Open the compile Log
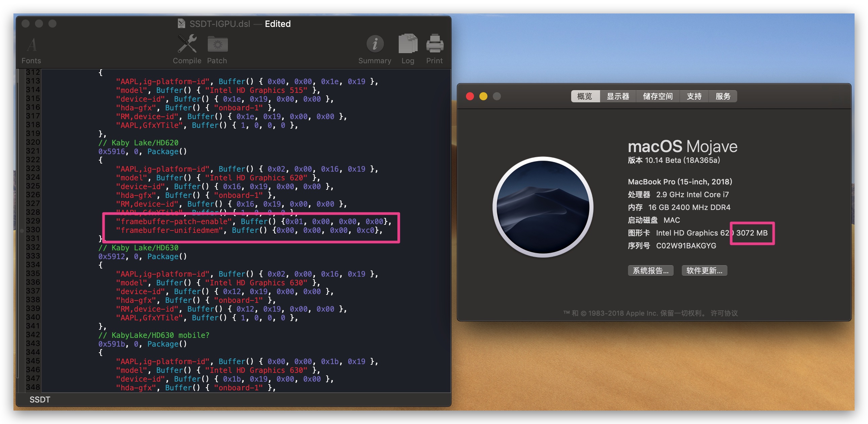 click(408, 49)
